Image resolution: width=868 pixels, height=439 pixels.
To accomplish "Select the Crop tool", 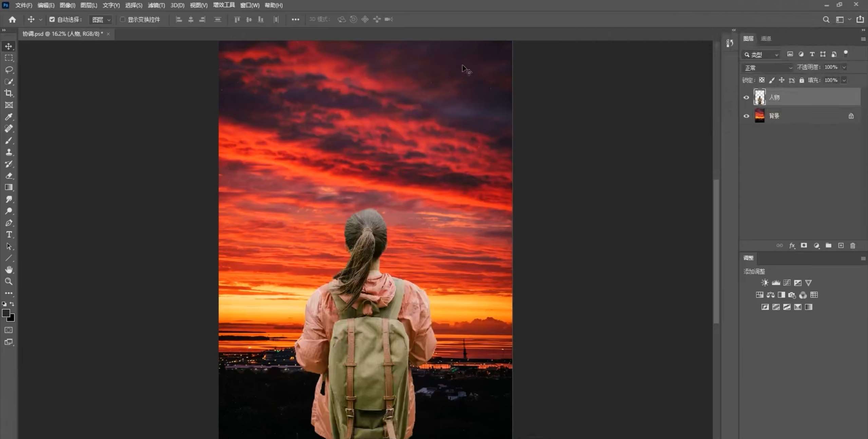I will (x=9, y=93).
